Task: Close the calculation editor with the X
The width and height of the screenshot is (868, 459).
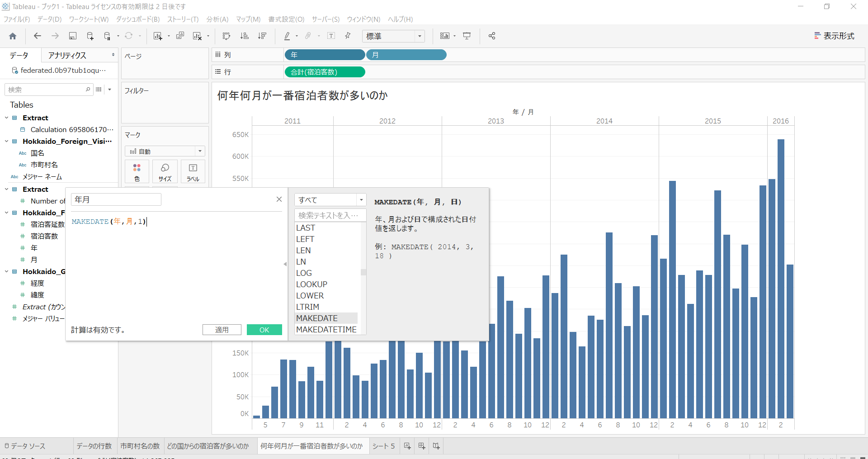Action: click(x=279, y=199)
